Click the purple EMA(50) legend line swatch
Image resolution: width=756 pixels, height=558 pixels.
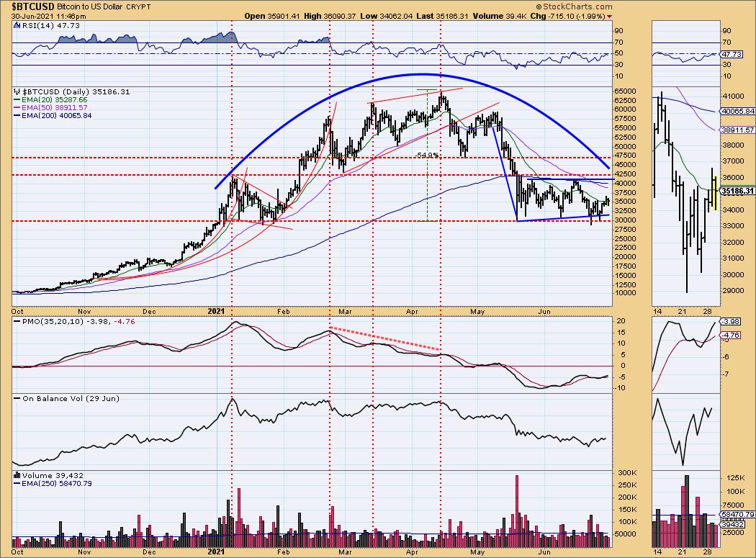17,107
